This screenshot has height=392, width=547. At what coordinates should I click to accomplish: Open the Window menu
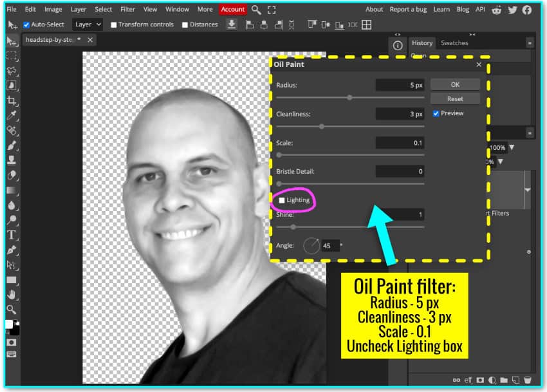click(177, 10)
